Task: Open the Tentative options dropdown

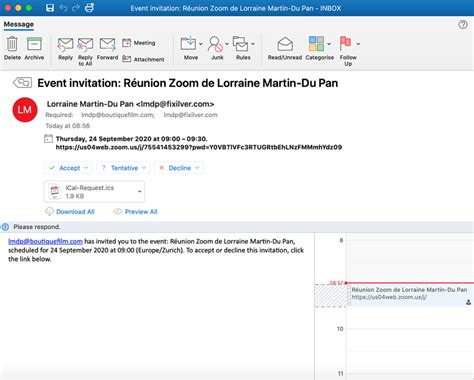Action: (144, 168)
